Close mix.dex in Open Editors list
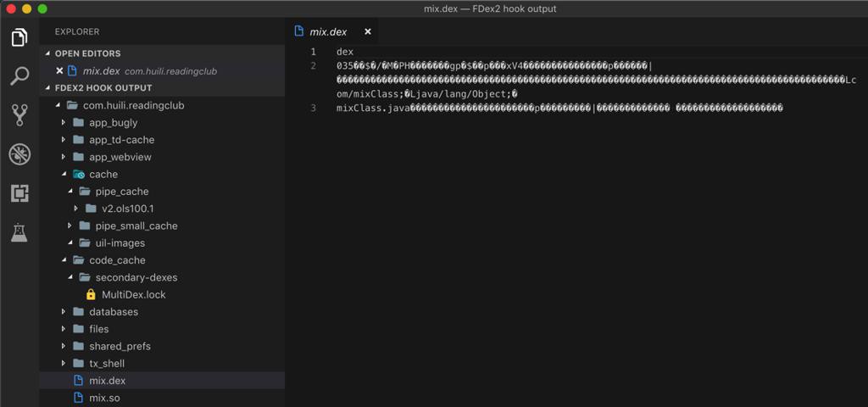The height and width of the screenshot is (407, 868). (59, 71)
